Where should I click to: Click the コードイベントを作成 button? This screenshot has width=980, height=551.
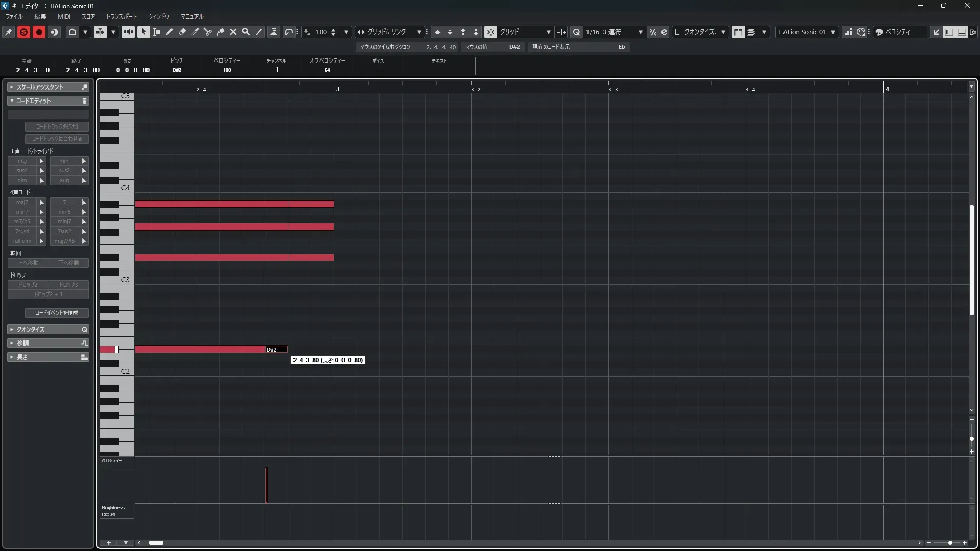click(x=57, y=313)
